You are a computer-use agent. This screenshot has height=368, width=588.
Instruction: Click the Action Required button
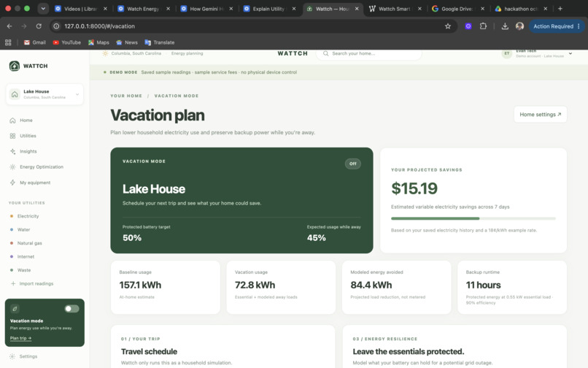pyautogui.click(x=557, y=26)
